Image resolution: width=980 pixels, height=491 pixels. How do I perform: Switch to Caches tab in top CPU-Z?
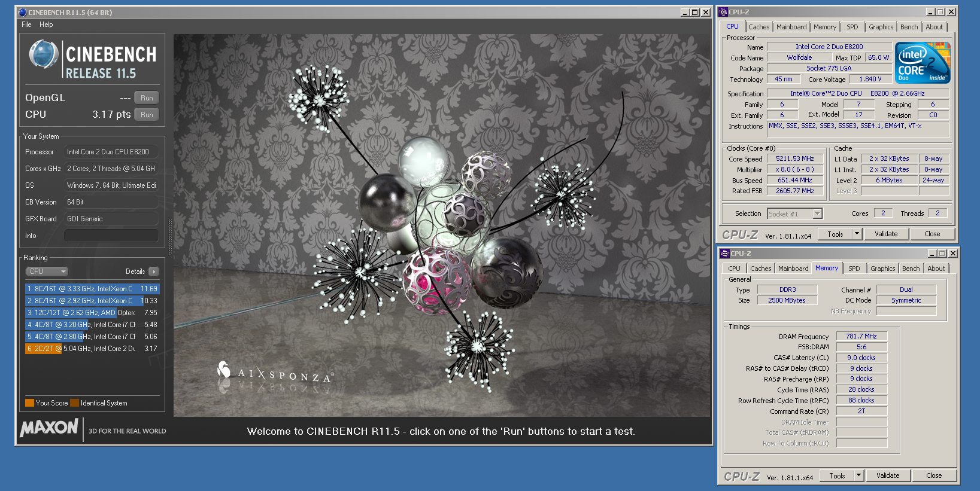coord(759,27)
